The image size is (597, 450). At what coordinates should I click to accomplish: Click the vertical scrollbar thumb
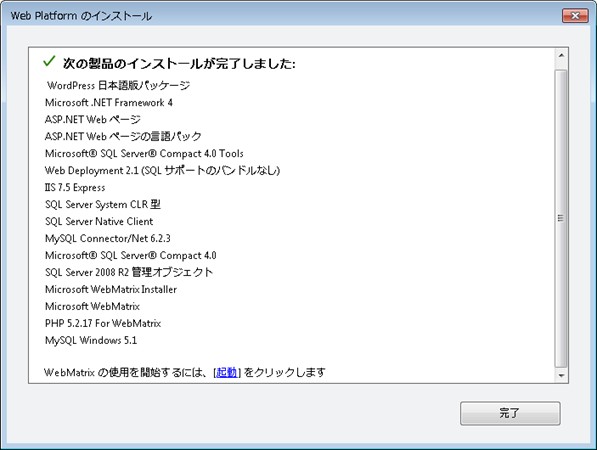[x=561, y=218]
